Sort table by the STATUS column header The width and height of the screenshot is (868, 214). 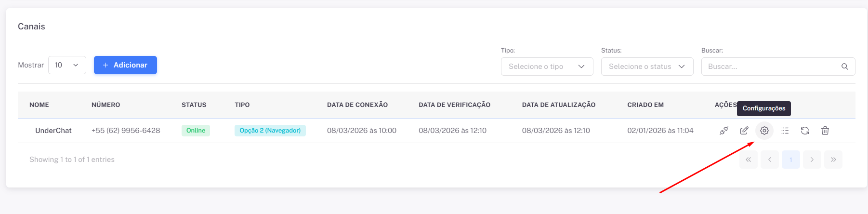(194, 105)
